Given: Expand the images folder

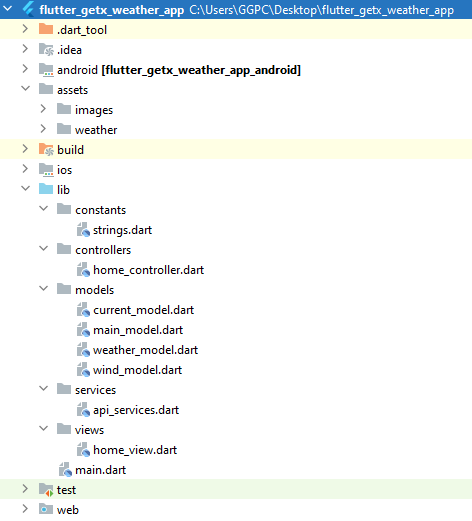Looking at the screenshot, I should [43, 109].
